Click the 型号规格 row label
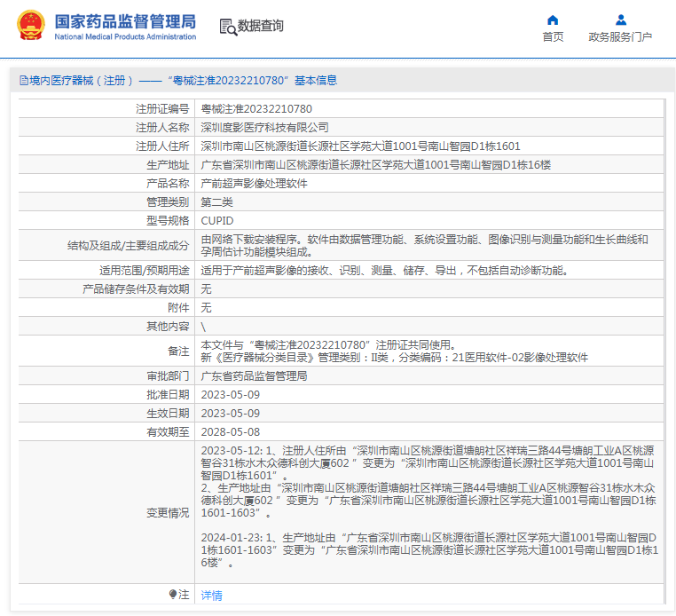The width and height of the screenshot is (676, 616). click(x=168, y=221)
